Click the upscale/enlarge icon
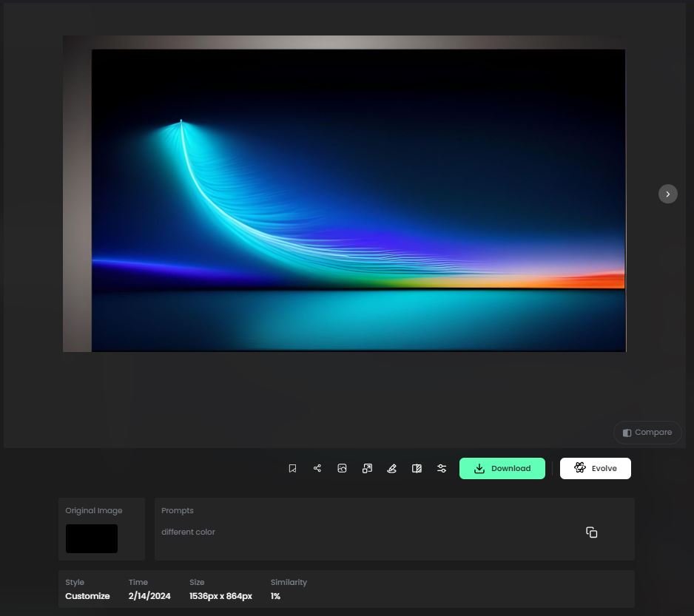 click(x=367, y=468)
